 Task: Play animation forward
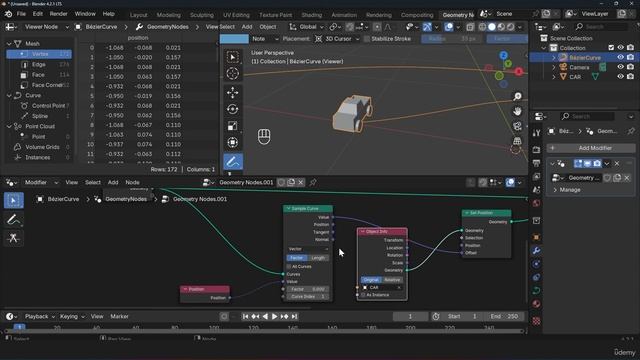[x=275, y=316]
